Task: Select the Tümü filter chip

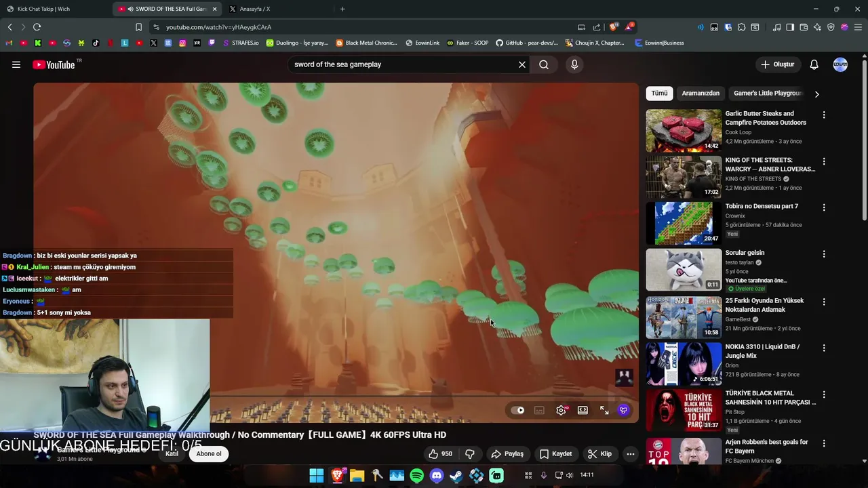Action: 659,94
